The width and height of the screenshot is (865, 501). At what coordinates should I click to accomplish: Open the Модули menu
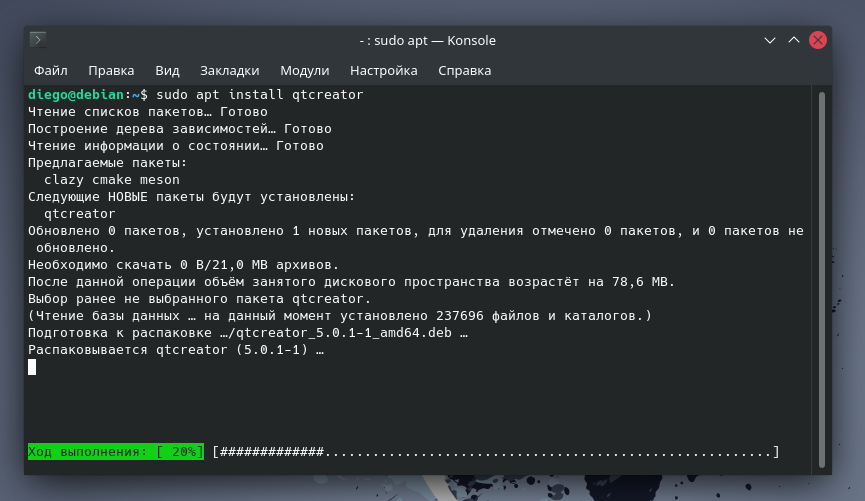pos(304,70)
